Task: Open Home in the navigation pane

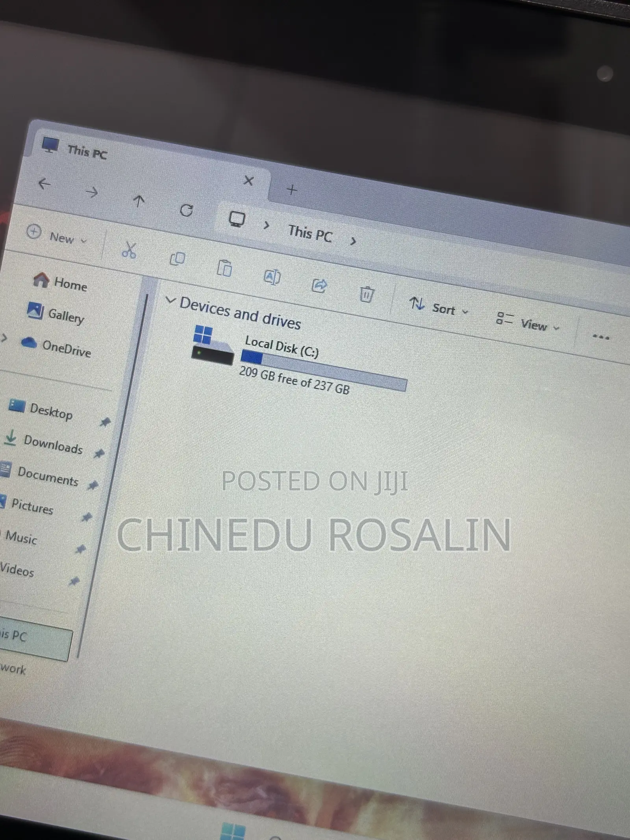Action: pyautogui.click(x=60, y=282)
